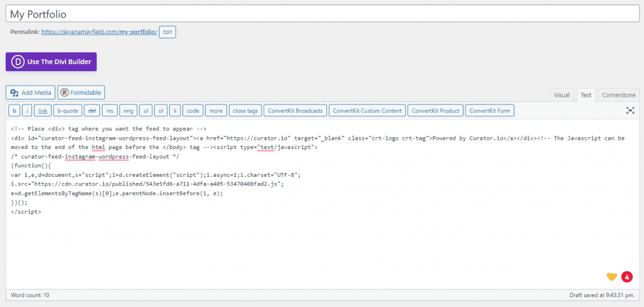The height and width of the screenshot is (307, 644).
Task: Insert italic tag with i button
Action: point(27,111)
